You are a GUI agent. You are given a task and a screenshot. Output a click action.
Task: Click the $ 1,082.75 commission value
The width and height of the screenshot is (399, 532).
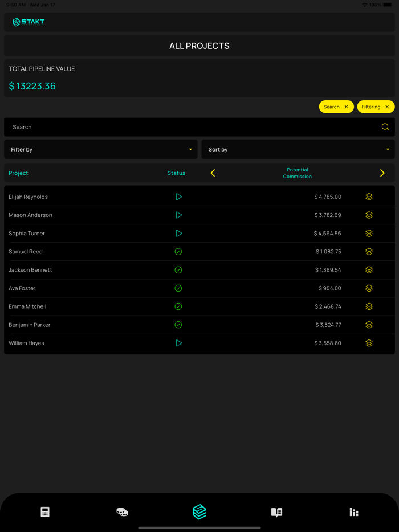point(328,252)
